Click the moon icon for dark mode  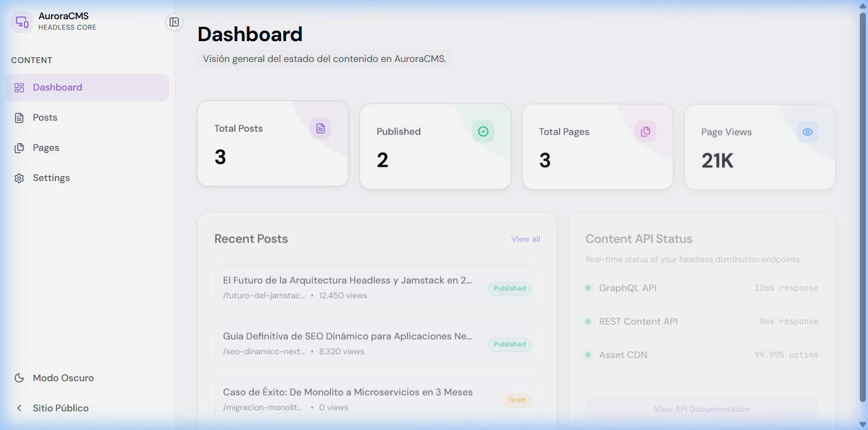click(19, 378)
